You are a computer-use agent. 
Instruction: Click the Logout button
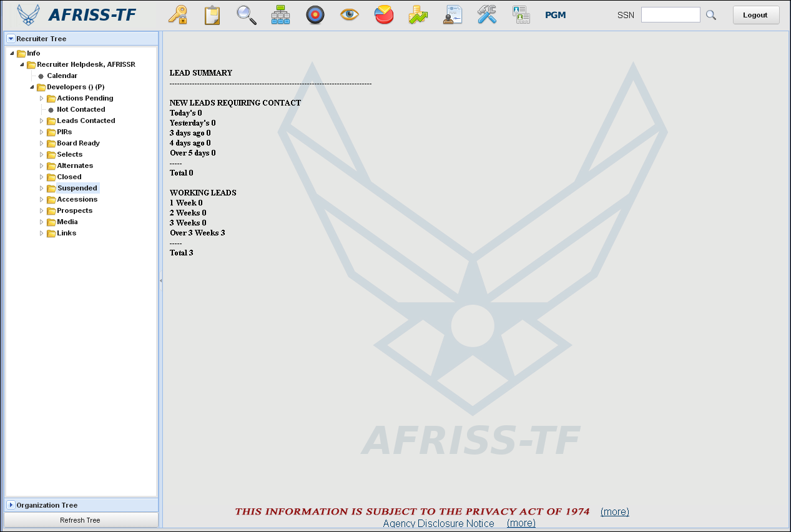click(756, 15)
